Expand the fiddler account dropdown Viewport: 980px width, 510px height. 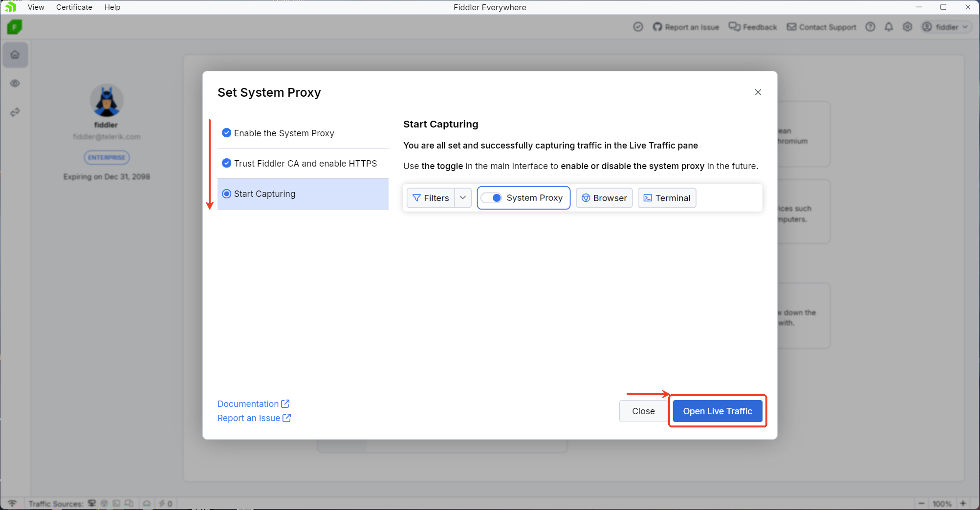coord(945,27)
